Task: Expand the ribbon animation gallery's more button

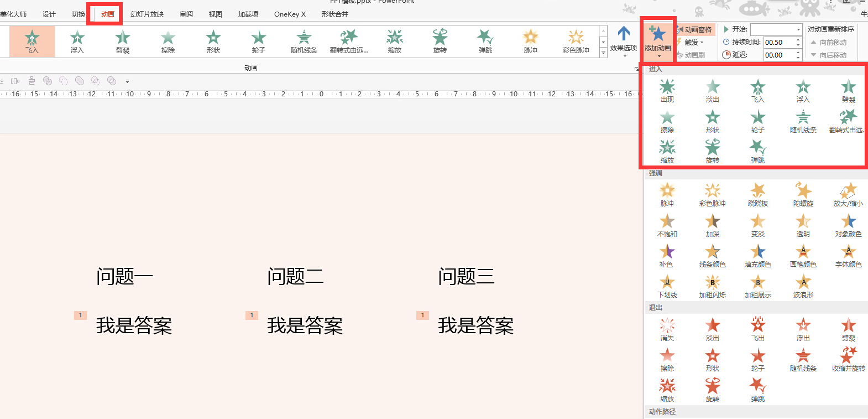Action: 603,53
